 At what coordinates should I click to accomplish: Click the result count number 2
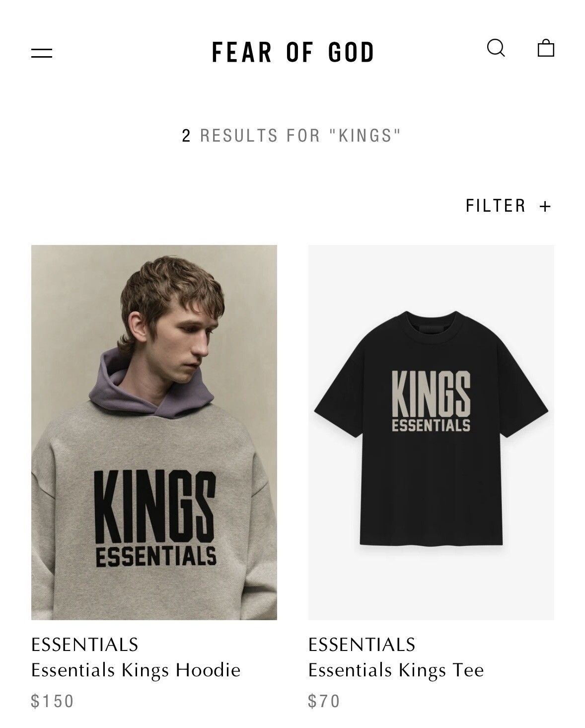(186, 136)
